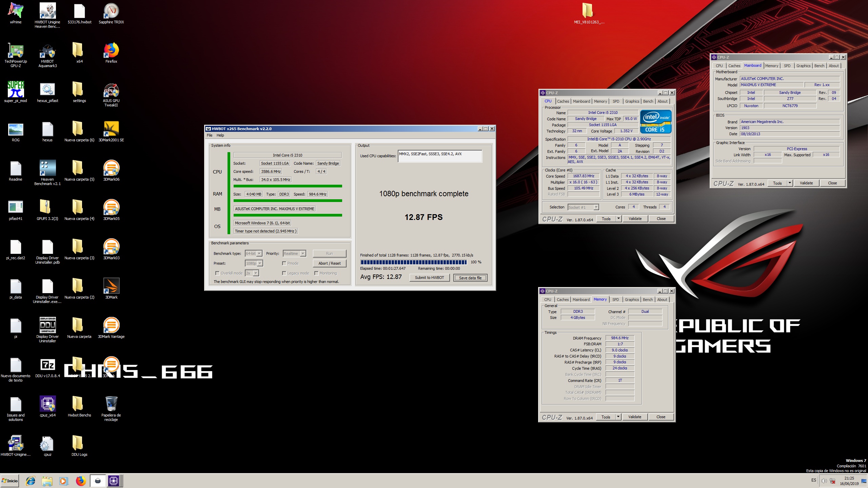Select the Heaven Benchmark v2.1 icon
This screenshot has width=868, height=488.
coord(47,173)
